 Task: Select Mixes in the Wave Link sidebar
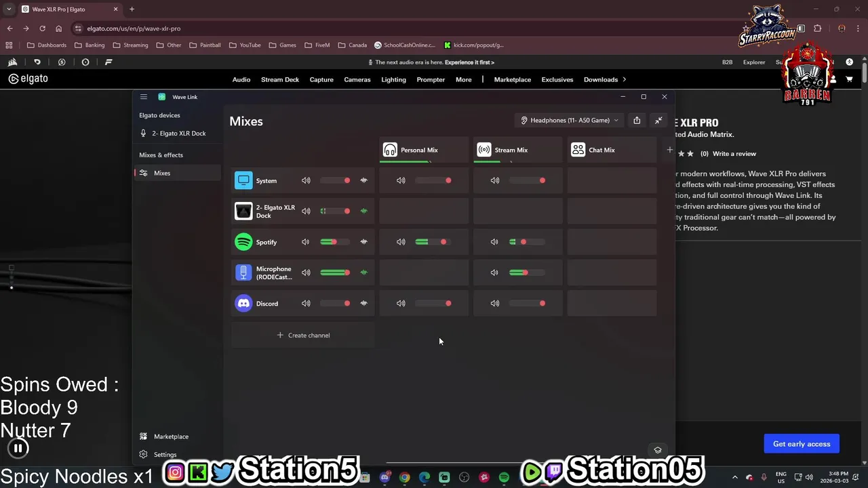click(178, 173)
